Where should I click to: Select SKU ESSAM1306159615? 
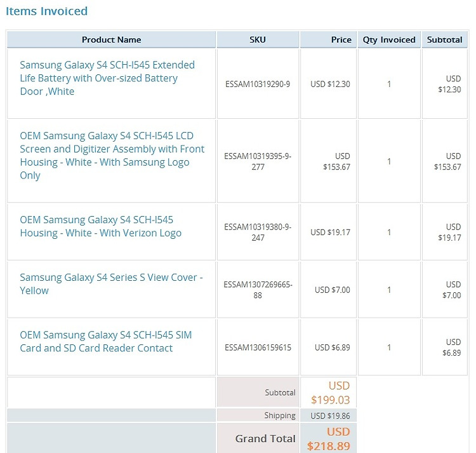(x=258, y=348)
